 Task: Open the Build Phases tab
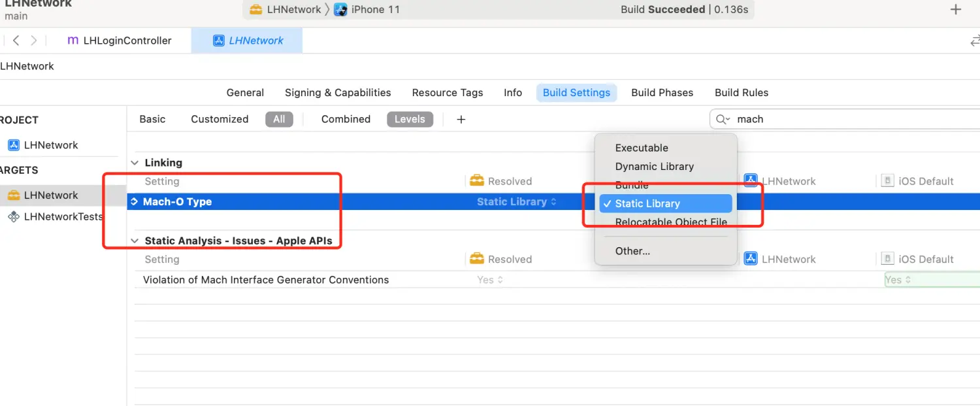pyautogui.click(x=662, y=93)
